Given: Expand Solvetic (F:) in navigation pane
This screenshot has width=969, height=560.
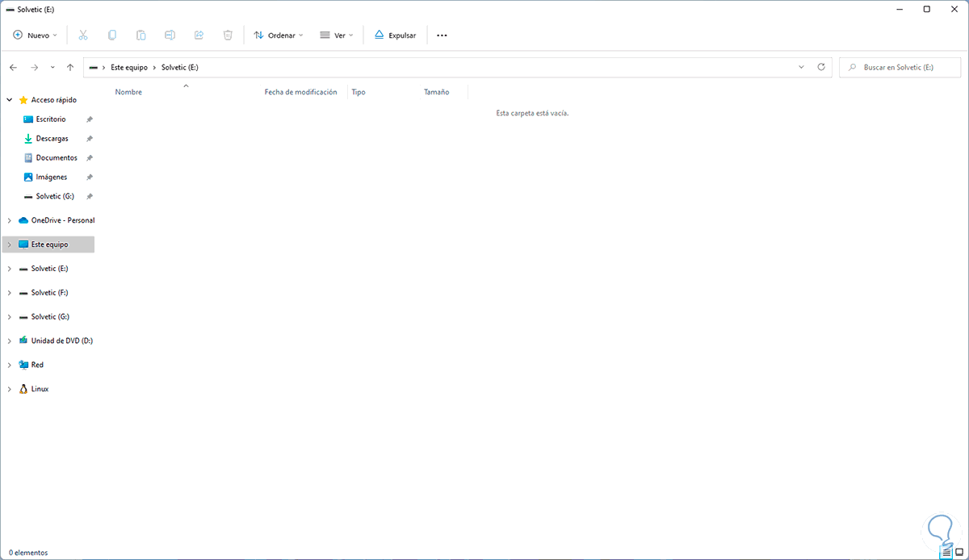Looking at the screenshot, I should [9, 293].
